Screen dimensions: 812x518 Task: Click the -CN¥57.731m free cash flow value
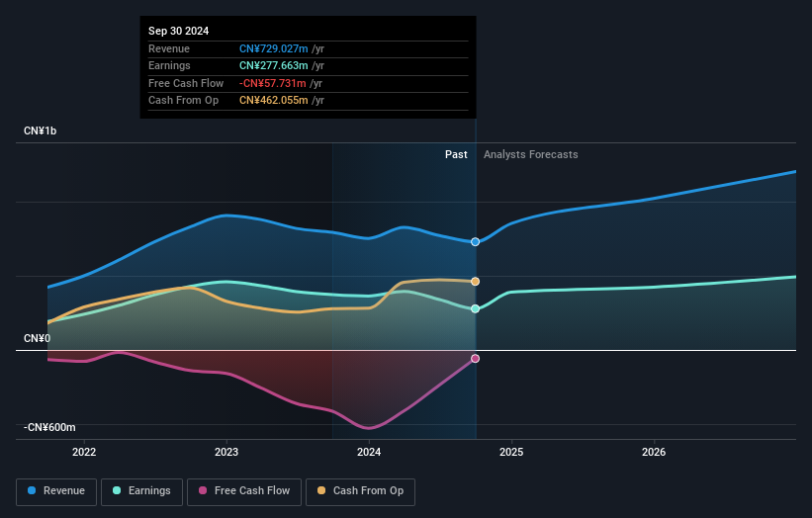(x=272, y=83)
